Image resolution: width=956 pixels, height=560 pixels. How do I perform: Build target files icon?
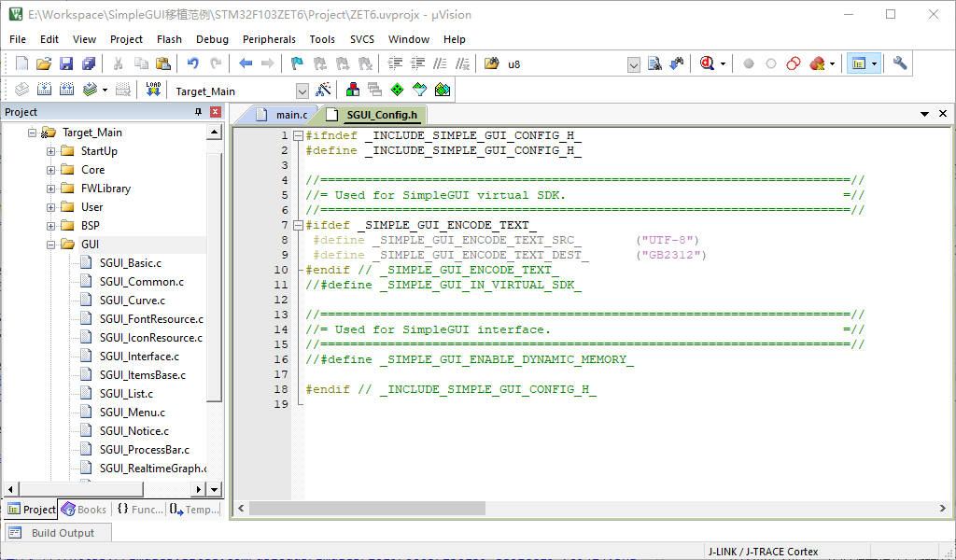pos(44,91)
